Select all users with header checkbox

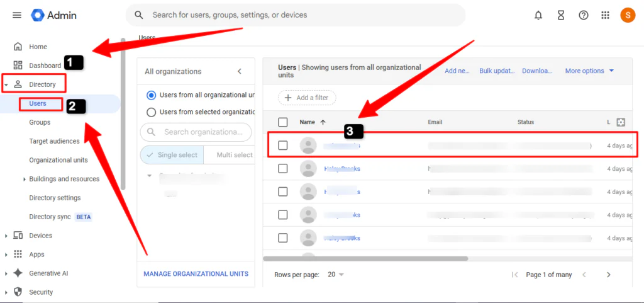tap(282, 122)
